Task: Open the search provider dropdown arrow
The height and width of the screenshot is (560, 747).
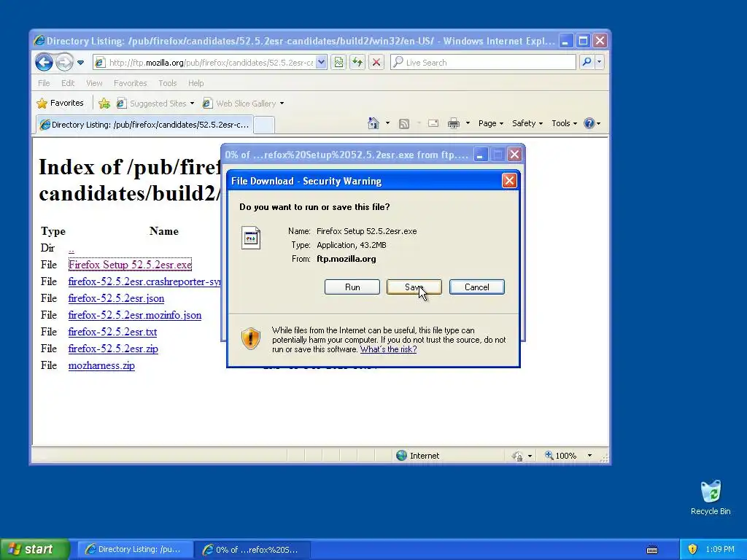Action: [600, 62]
